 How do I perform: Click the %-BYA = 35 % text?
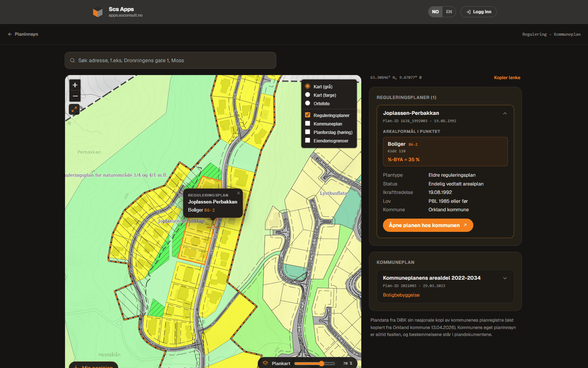click(x=404, y=160)
